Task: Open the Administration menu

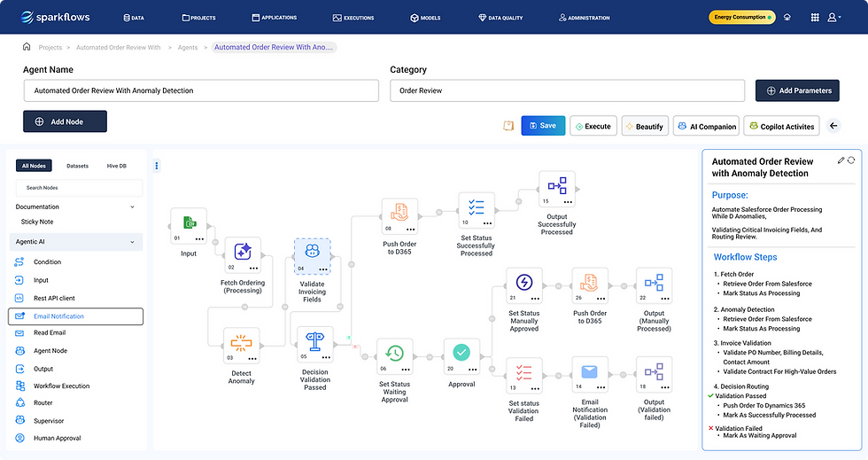Action: tap(584, 18)
